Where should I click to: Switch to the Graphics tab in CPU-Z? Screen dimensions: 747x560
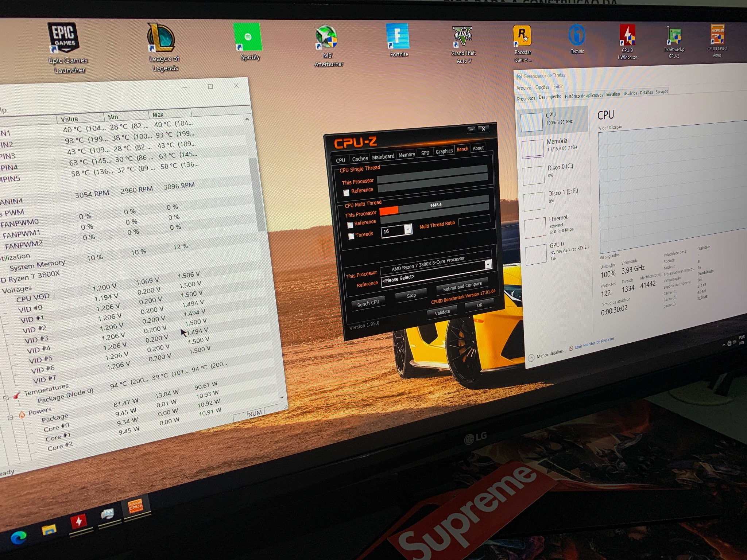444,151
